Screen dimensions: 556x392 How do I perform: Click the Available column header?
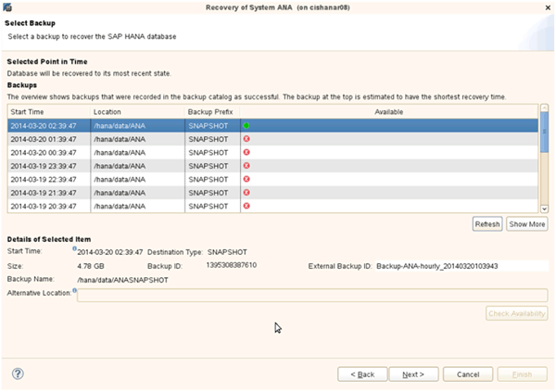pyautogui.click(x=389, y=112)
